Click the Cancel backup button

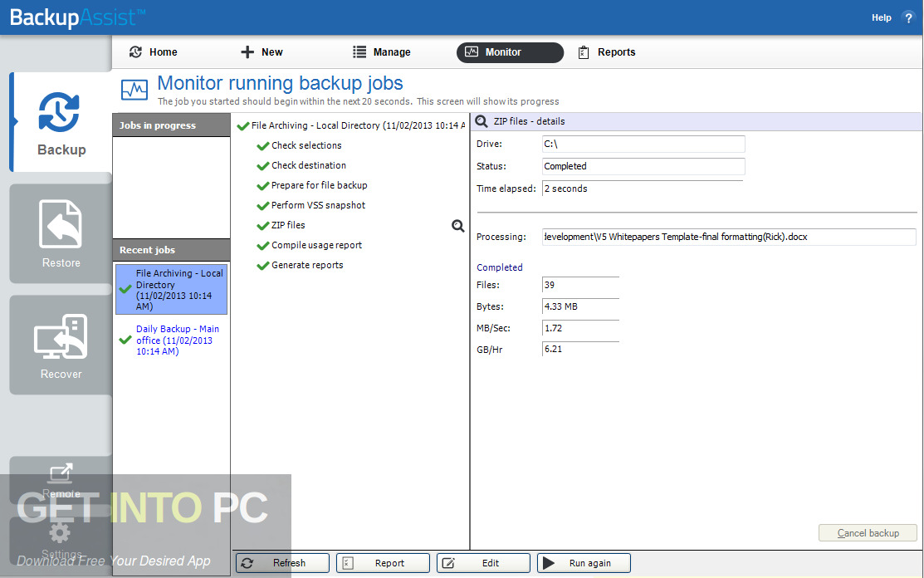pos(868,533)
